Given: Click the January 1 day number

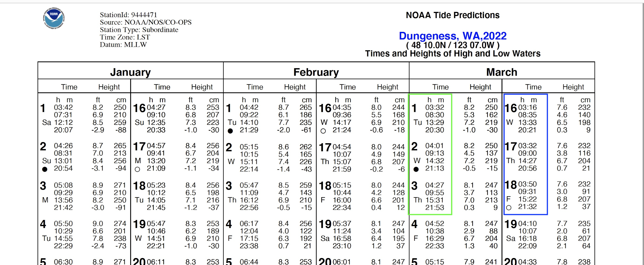Looking at the screenshot, I should pos(43,108).
